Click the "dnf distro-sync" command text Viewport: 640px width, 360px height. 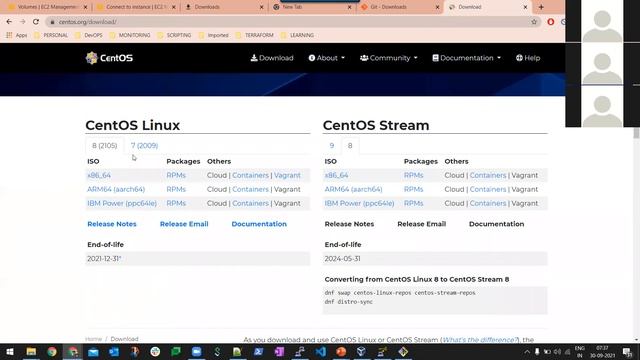coord(349,302)
